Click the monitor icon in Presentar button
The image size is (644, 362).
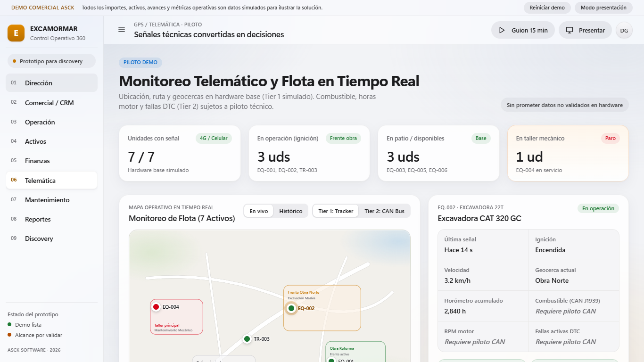tap(570, 30)
